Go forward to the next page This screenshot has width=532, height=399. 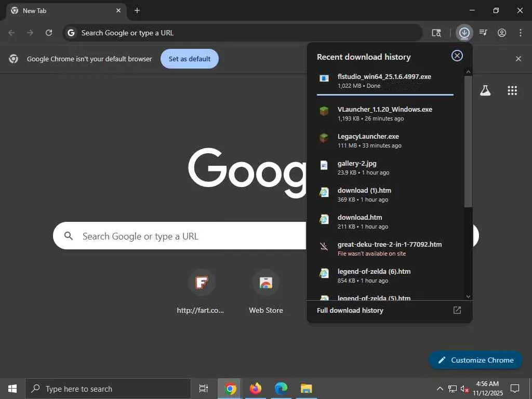[30, 33]
